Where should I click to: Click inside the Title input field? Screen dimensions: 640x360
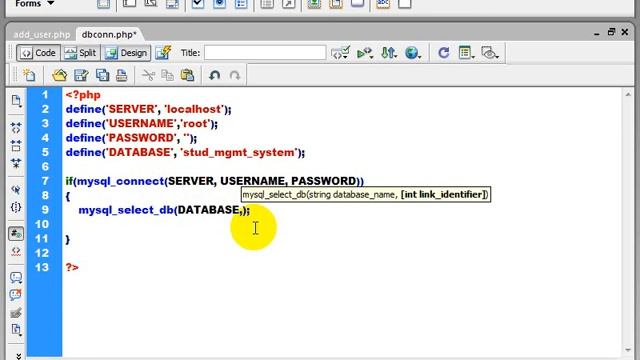pos(265,53)
